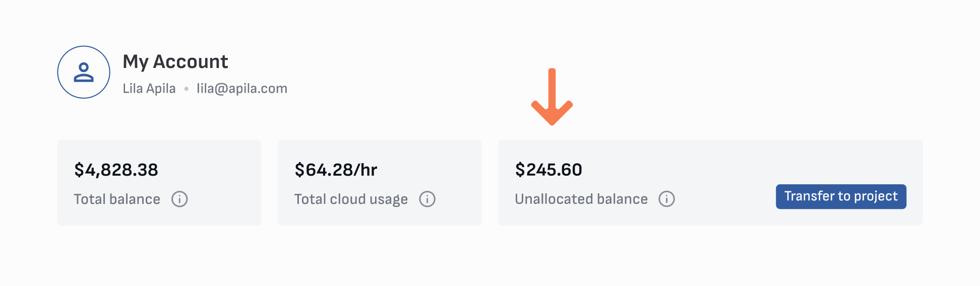
Task: Click the $245.60 unallocated amount
Action: 548,170
